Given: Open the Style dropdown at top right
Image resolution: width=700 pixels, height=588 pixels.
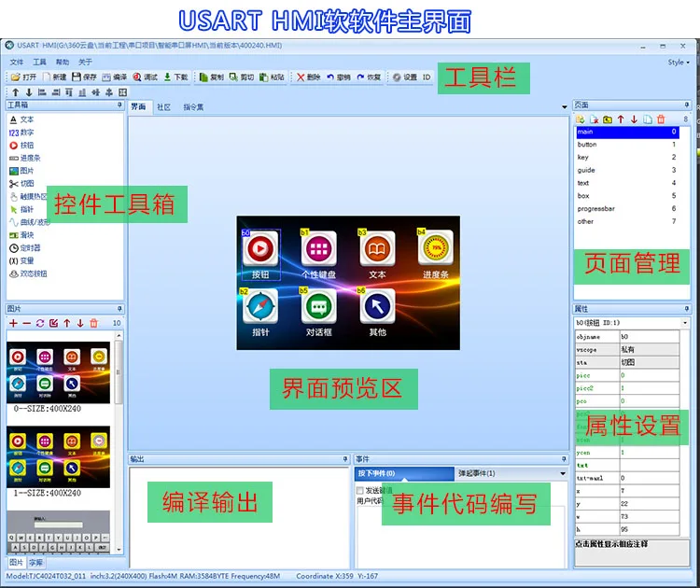Looking at the screenshot, I should [678, 62].
